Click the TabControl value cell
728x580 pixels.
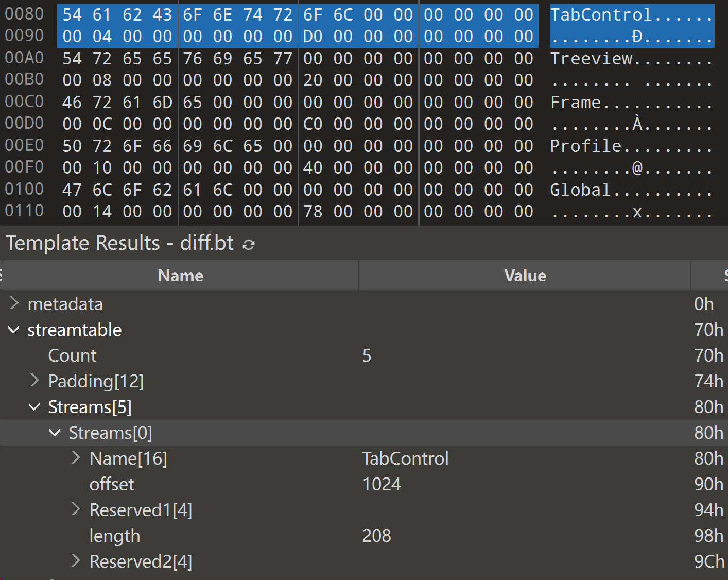tap(405, 458)
